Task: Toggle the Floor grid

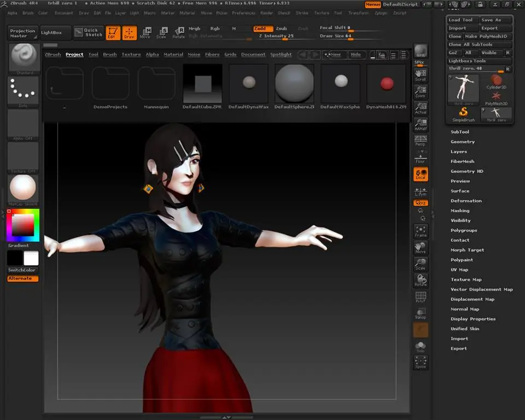Action: pyautogui.click(x=421, y=157)
